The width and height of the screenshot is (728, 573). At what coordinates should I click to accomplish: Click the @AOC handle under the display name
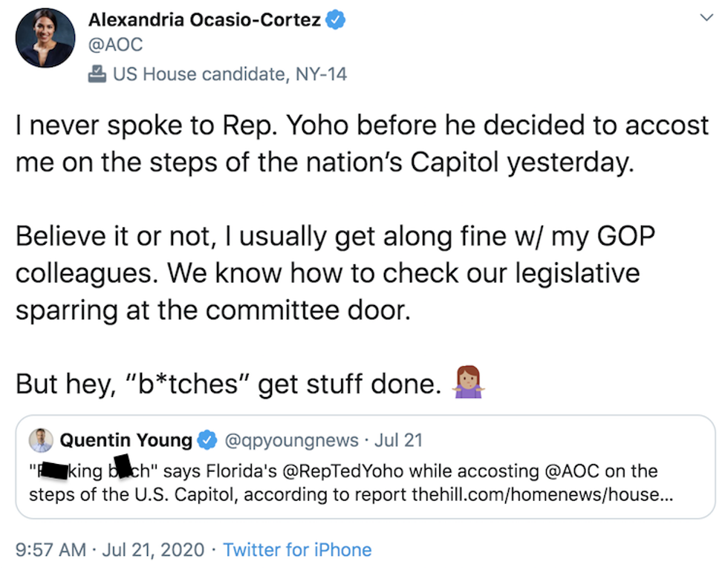(115, 45)
